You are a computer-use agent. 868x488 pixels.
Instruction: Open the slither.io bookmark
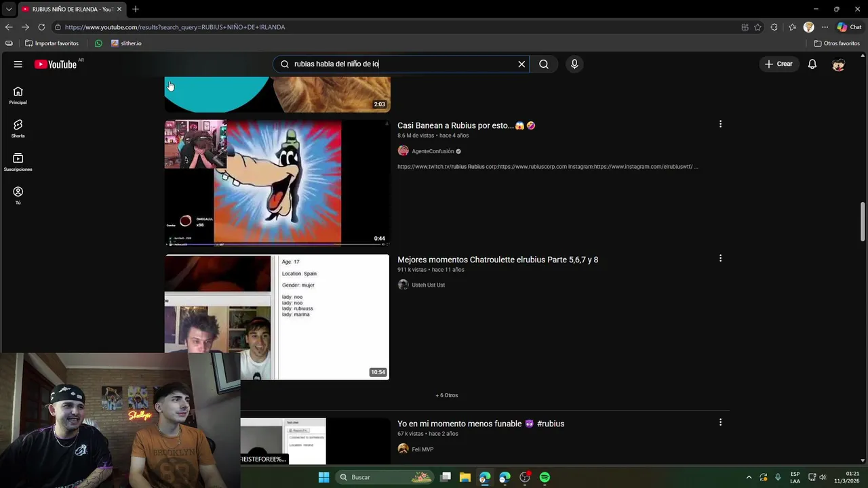pos(126,43)
